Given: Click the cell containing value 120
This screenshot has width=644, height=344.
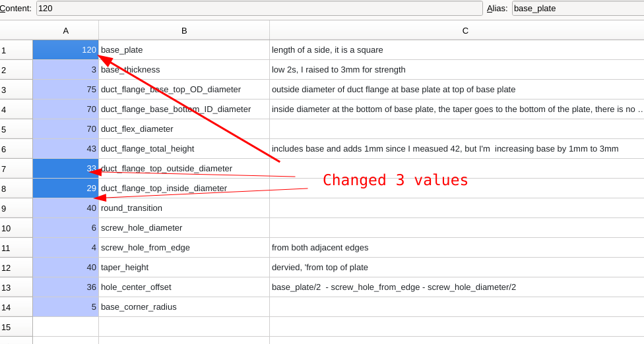Looking at the screenshot, I should click(x=65, y=50).
